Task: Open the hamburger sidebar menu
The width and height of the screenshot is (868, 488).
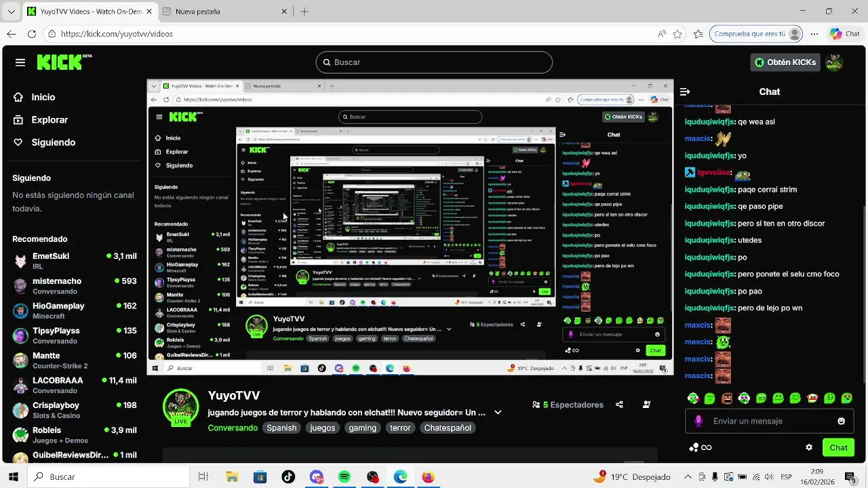Action: click(20, 62)
